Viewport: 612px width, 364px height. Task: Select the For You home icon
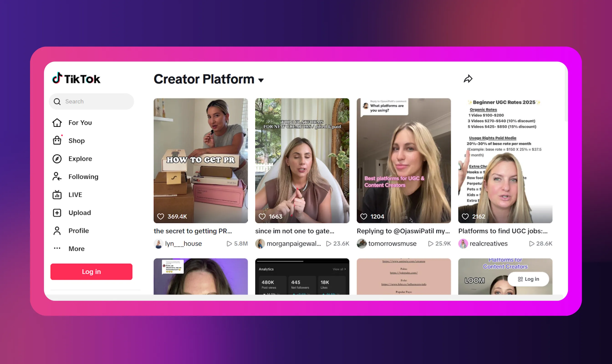(57, 123)
